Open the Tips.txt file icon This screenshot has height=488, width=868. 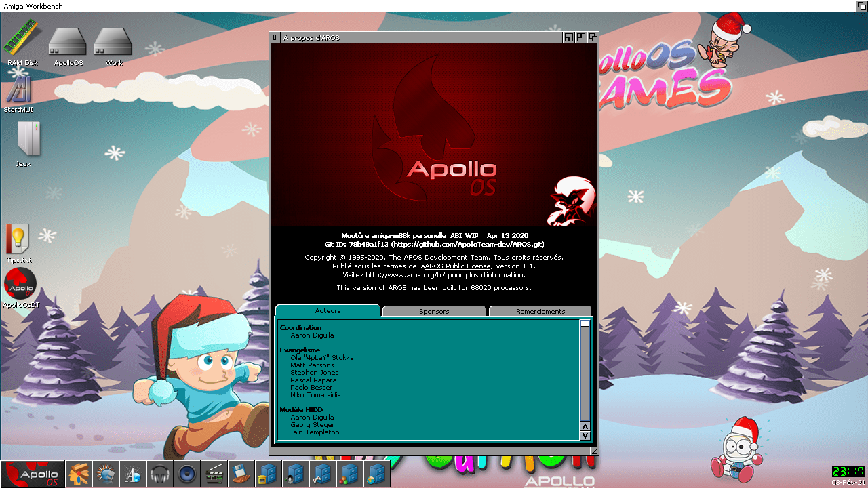coord(19,244)
